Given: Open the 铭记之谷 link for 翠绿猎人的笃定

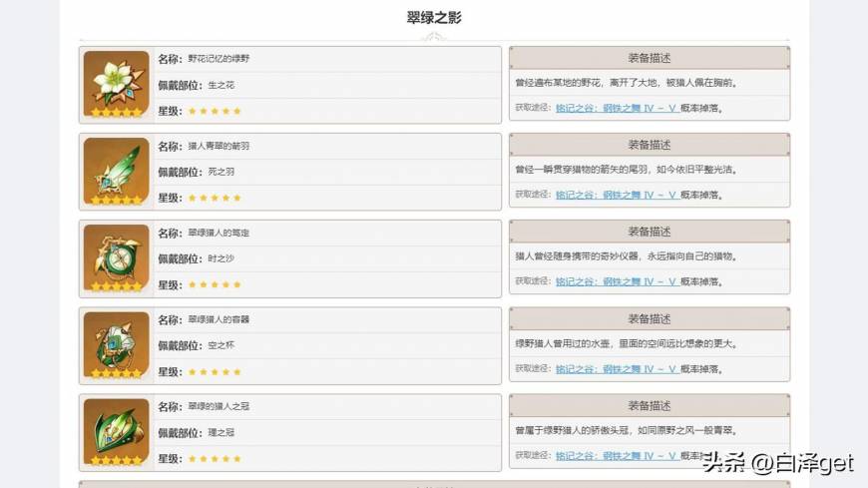Looking at the screenshot, I should [x=617, y=282].
